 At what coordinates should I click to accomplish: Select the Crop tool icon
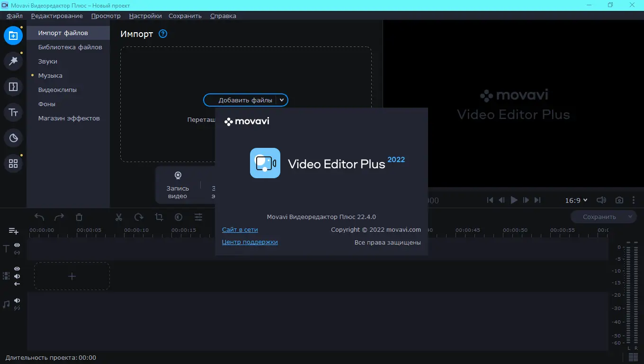pyautogui.click(x=159, y=217)
